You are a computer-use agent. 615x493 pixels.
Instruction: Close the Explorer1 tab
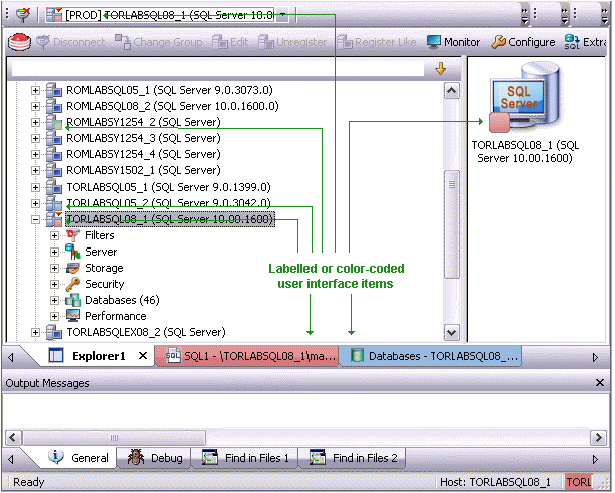143,356
